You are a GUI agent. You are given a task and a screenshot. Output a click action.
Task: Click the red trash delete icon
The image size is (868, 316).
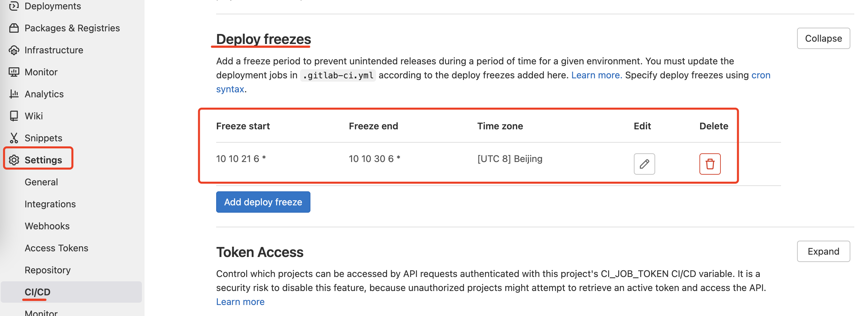click(x=710, y=164)
